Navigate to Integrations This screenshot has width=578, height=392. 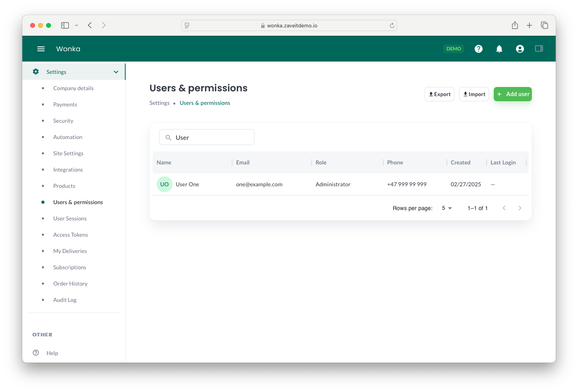point(68,170)
